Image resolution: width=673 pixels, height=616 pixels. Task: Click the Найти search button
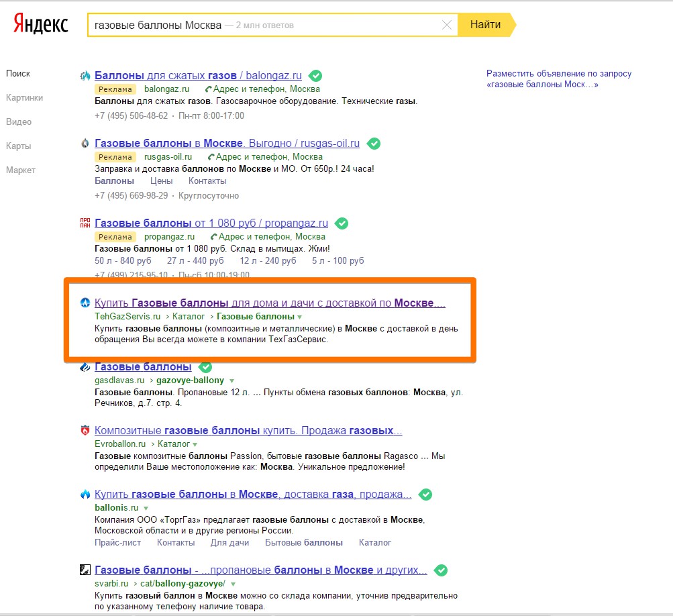tap(485, 25)
